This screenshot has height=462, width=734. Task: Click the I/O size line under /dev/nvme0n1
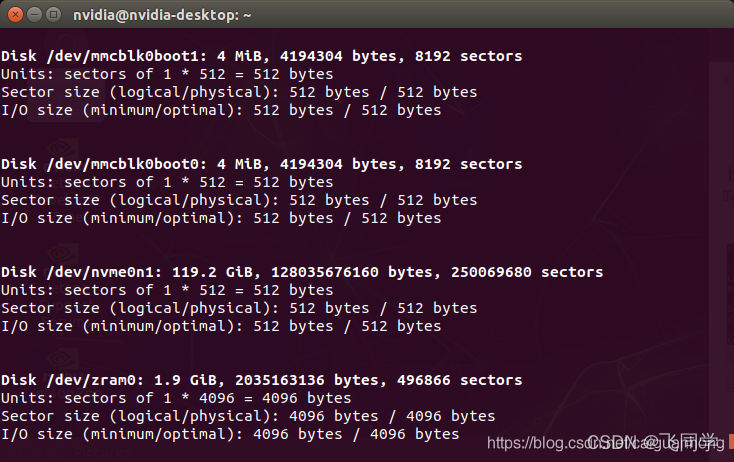[x=221, y=326]
